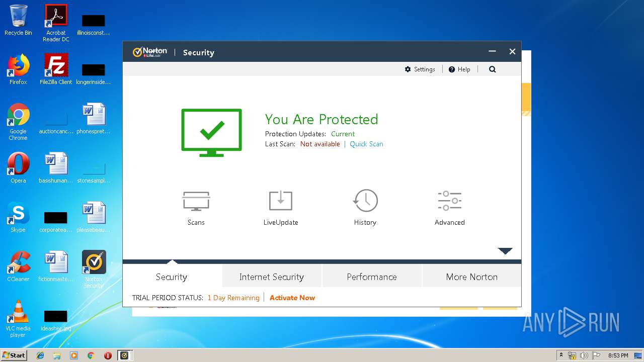Select the pleasebeau Word document icon

click(94, 217)
